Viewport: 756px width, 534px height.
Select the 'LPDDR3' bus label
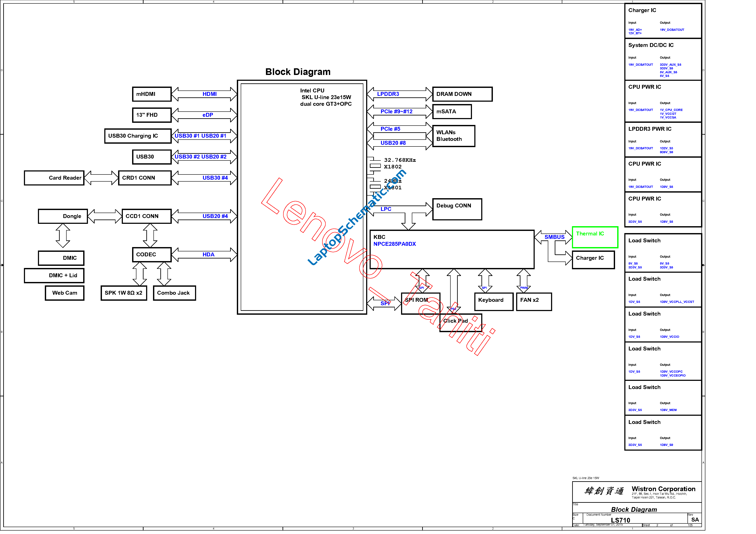(388, 94)
